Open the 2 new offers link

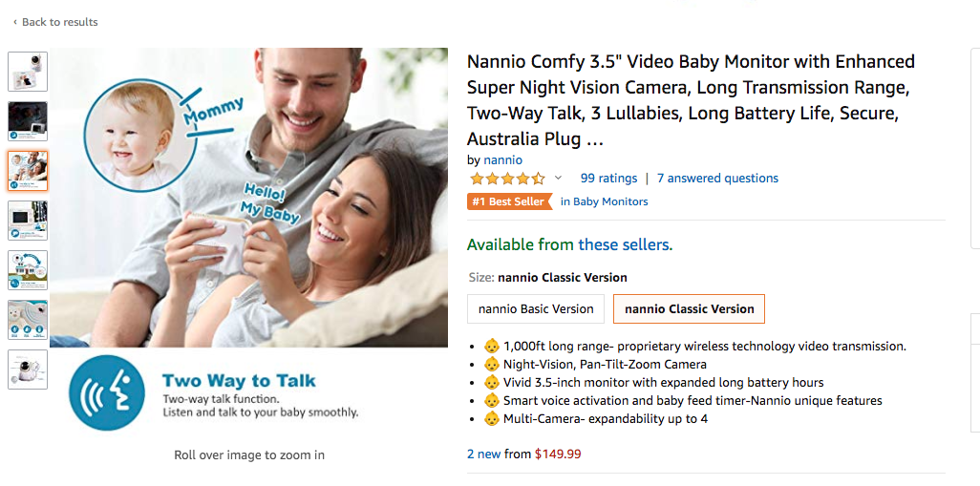click(x=483, y=454)
